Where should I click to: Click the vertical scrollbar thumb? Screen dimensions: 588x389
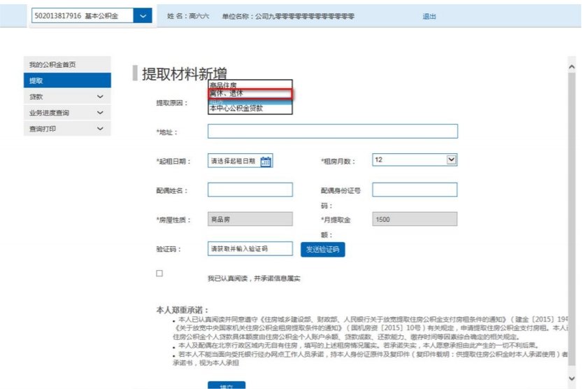pyautogui.click(x=571, y=219)
